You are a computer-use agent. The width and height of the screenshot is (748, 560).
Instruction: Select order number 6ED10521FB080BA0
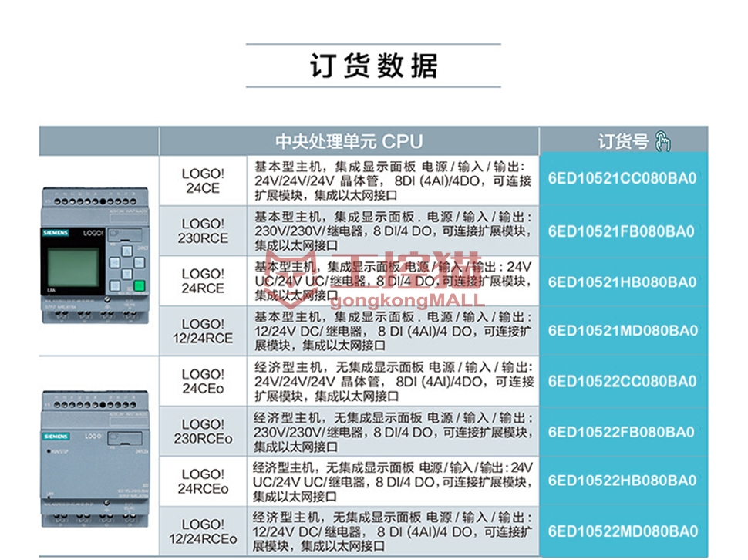click(x=622, y=231)
